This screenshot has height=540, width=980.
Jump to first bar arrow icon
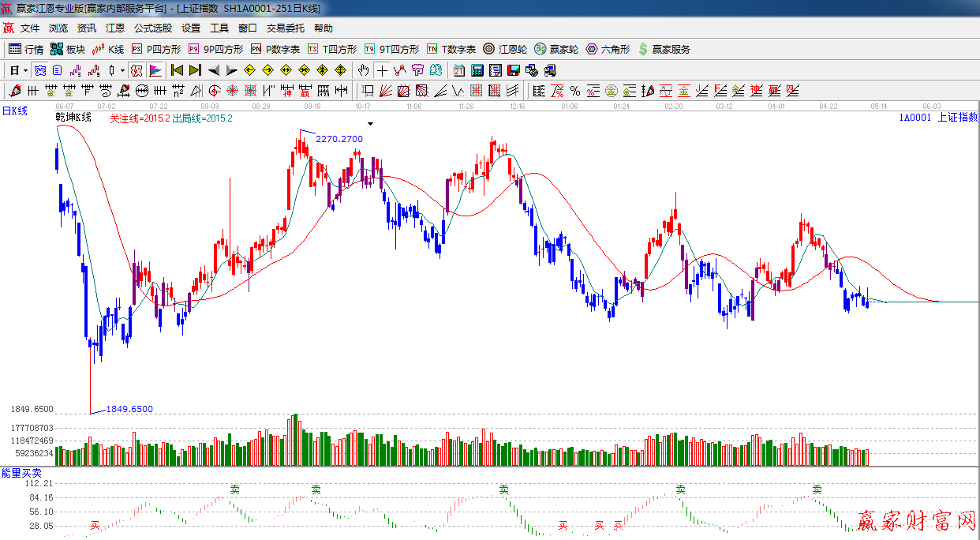pyautogui.click(x=177, y=70)
